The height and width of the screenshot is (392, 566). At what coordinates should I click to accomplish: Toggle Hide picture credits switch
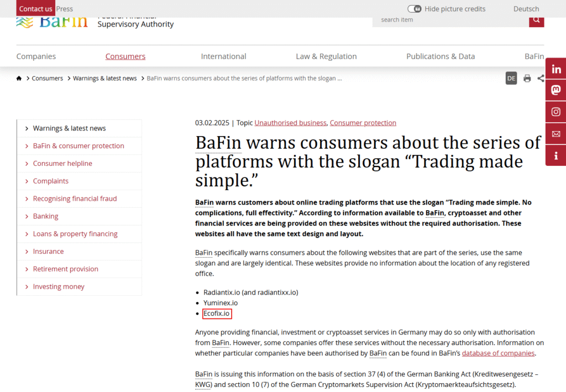point(415,9)
